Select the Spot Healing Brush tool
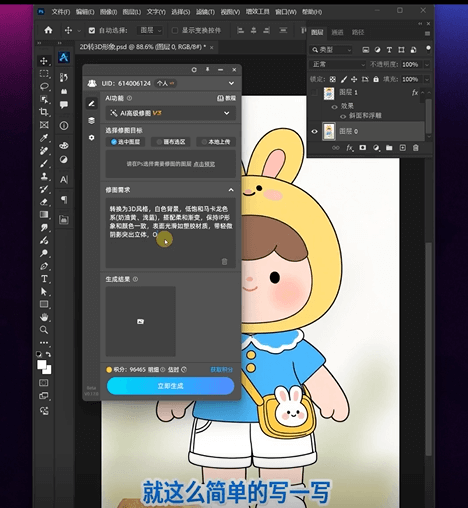The width and height of the screenshot is (468, 508). point(44,151)
